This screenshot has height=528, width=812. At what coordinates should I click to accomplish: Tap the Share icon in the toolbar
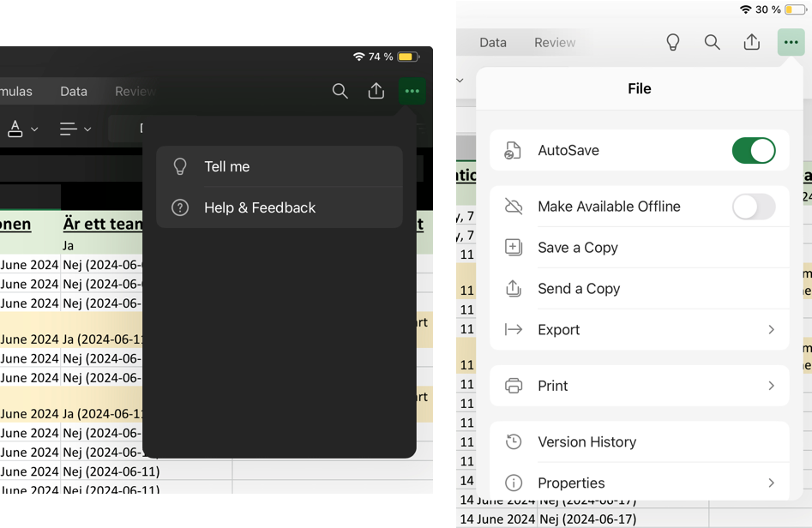(x=376, y=91)
